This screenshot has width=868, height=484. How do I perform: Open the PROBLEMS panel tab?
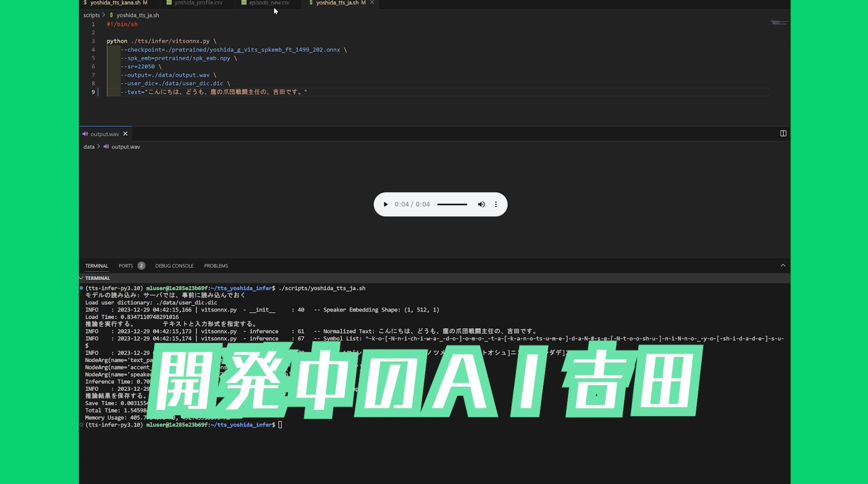coord(216,266)
